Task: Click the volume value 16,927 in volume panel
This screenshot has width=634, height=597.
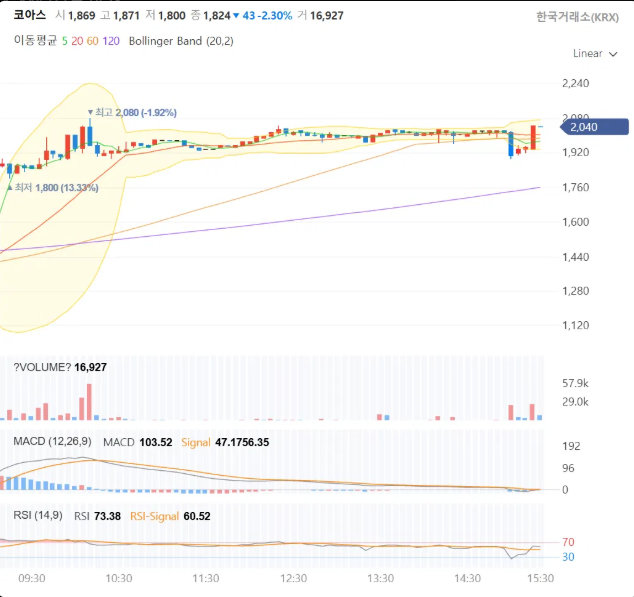Action: (x=91, y=367)
